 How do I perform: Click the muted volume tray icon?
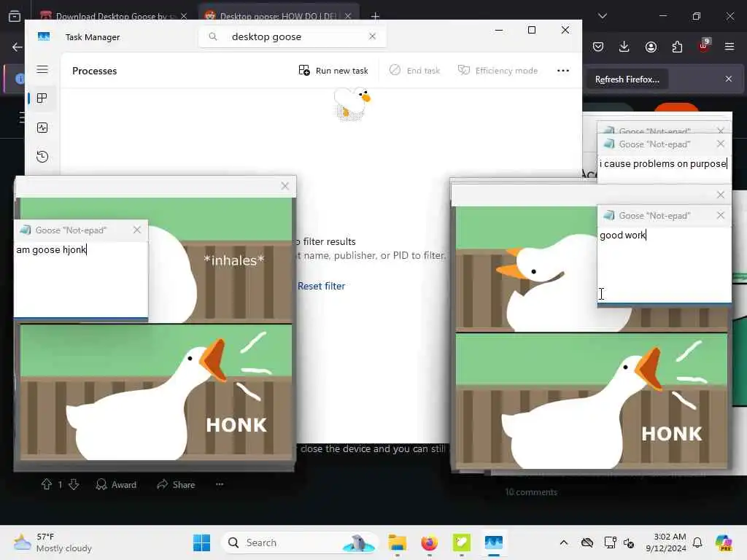point(629,542)
